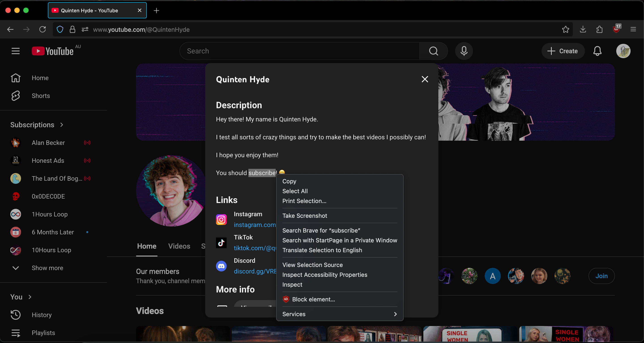644x343 pixels.
Task: Click the Shorts sidebar icon
Action: click(15, 96)
